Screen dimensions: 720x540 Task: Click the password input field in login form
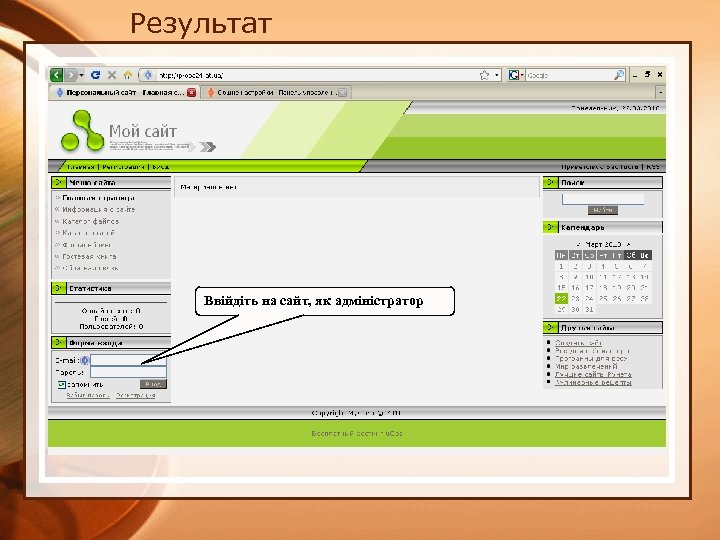(129, 372)
